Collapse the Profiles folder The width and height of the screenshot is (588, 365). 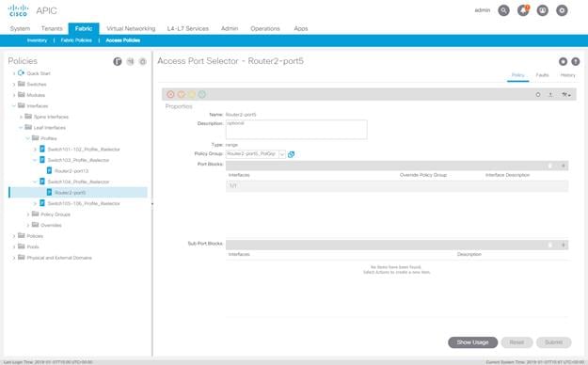(x=27, y=138)
